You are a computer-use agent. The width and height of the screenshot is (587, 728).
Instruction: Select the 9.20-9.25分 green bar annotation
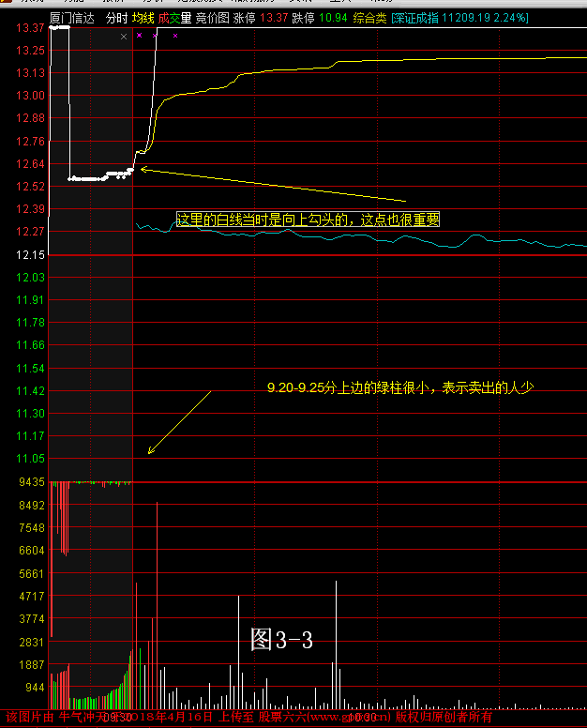coord(399,387)
